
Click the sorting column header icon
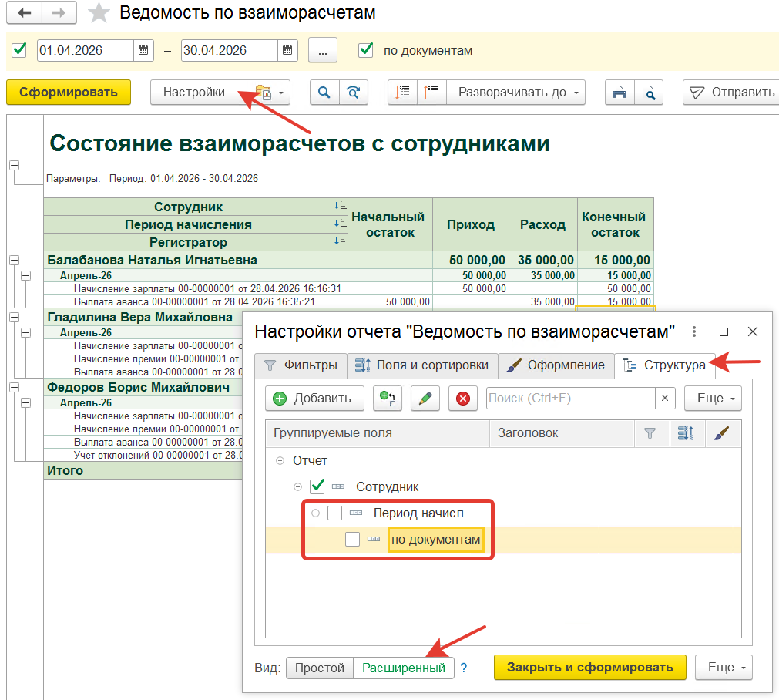pos(686,433)
